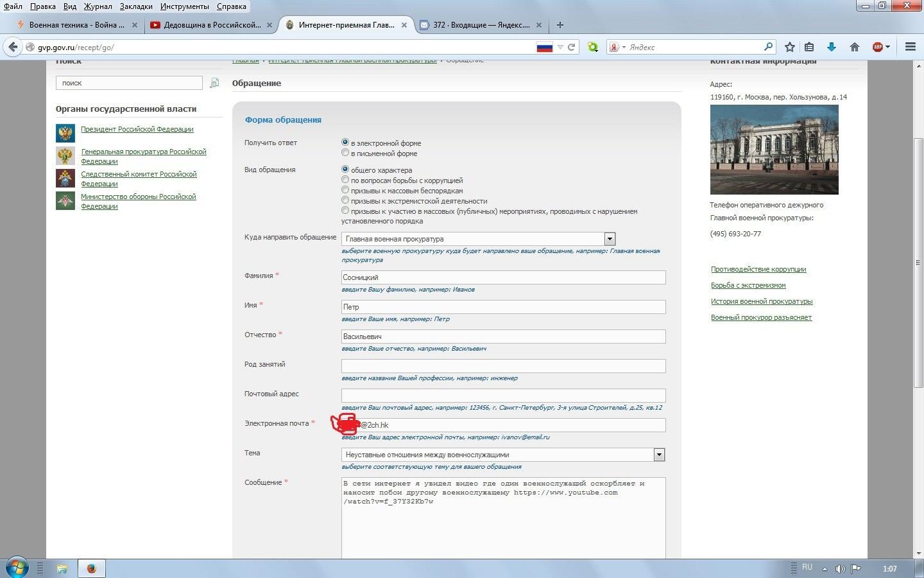Image resolution: width=924 pixels, height=578 pixels.
Task: Choose "призывы к массовым беспорядкам" radio button
Action: 345,190
